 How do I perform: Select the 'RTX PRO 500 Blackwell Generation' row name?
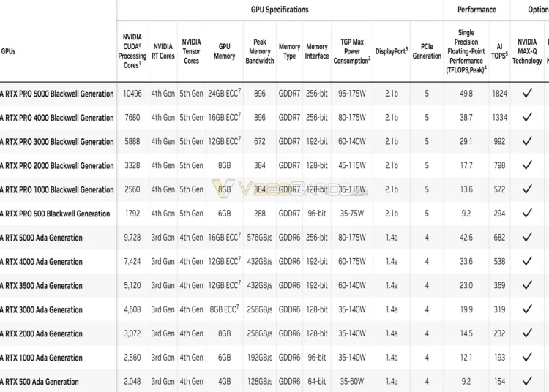[x=55, y=214]
